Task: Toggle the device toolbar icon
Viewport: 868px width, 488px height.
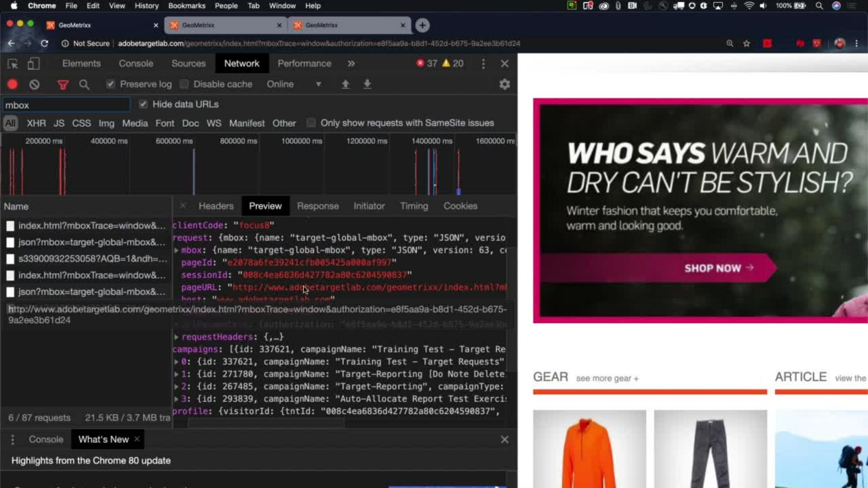Action: pos(33,64)
